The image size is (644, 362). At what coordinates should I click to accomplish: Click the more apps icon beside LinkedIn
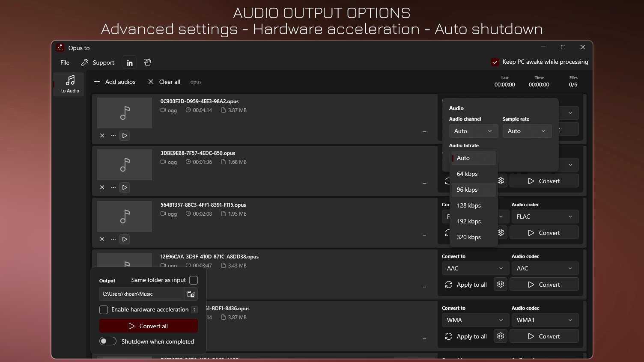pos(148,62)
